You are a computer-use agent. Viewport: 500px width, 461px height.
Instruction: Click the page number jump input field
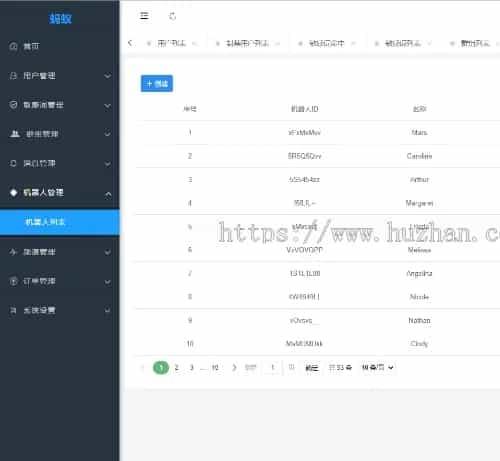click(x=273, y=367)
